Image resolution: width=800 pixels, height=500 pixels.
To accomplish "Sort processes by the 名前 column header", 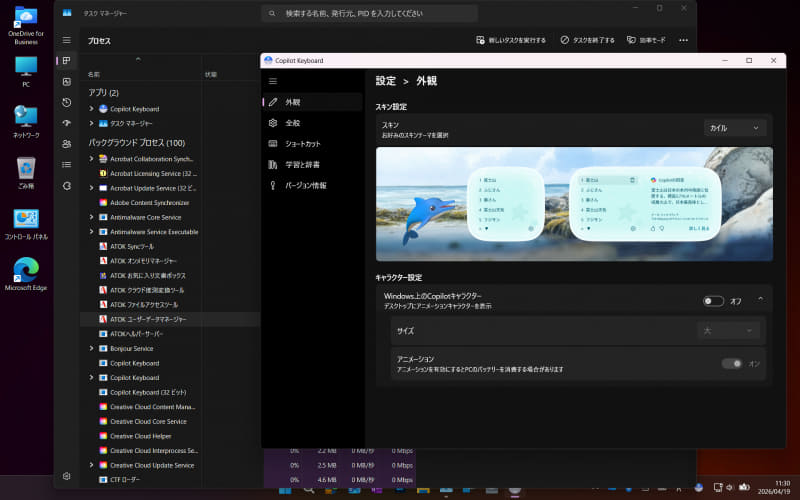I will (94, 74).
